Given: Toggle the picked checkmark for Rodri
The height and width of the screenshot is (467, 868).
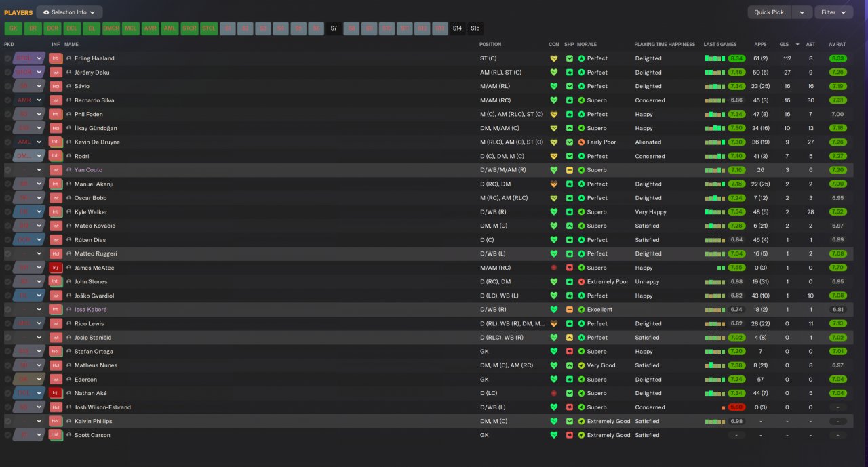Looking at the screenshot, I should (8, 156).
